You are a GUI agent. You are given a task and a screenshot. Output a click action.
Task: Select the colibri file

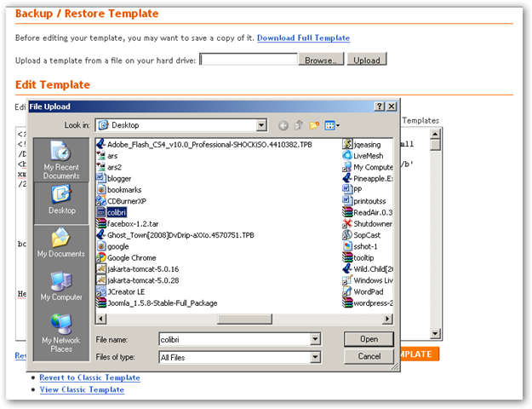[x=112, y=212]
